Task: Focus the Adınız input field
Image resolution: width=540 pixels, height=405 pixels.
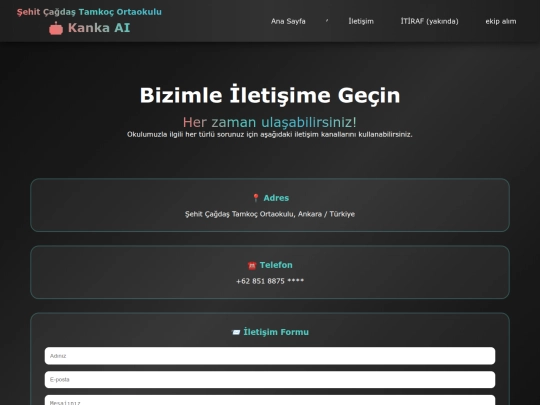Action: pos(270,356)
